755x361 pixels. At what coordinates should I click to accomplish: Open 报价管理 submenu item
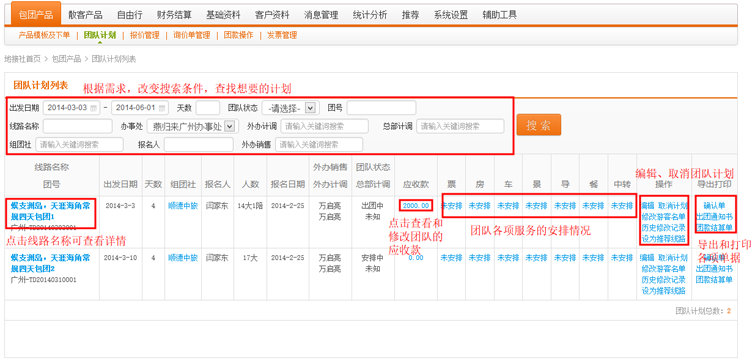pos(144,35)
